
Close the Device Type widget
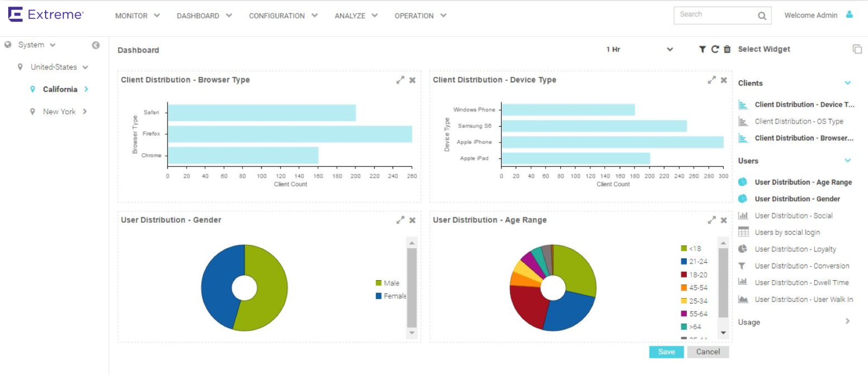[x=724, y=80]
